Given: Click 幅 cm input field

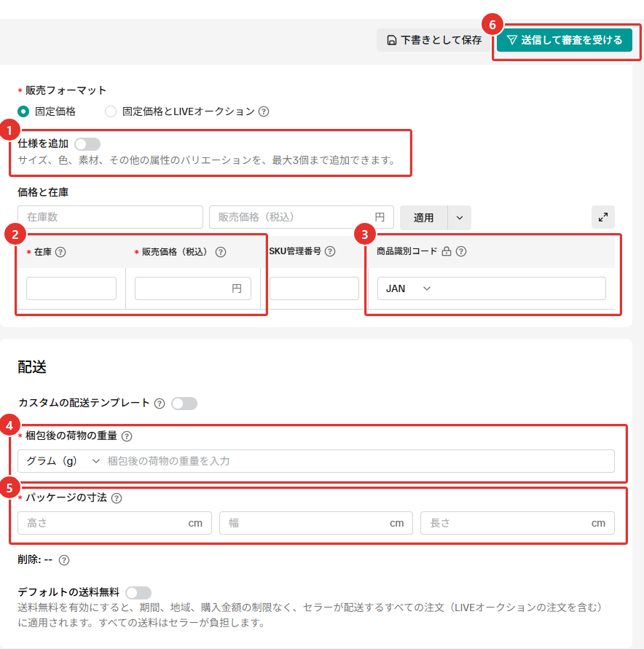Looking at the screenshot, I should [x=316, y=523].
